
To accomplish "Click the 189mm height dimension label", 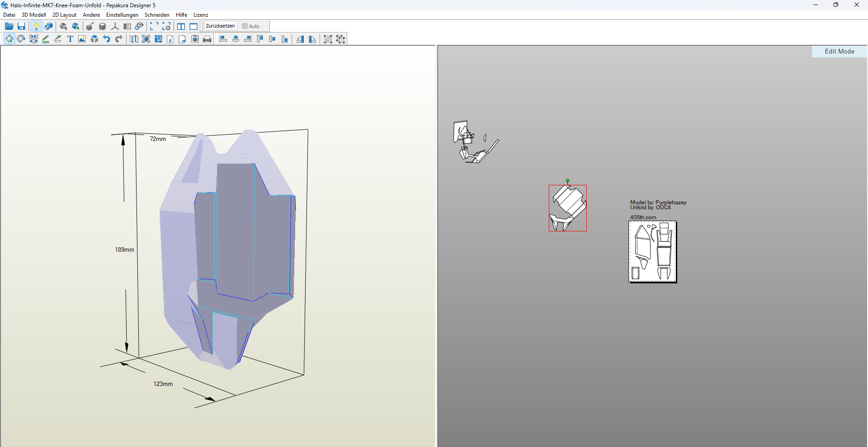I will pos(124,249).
